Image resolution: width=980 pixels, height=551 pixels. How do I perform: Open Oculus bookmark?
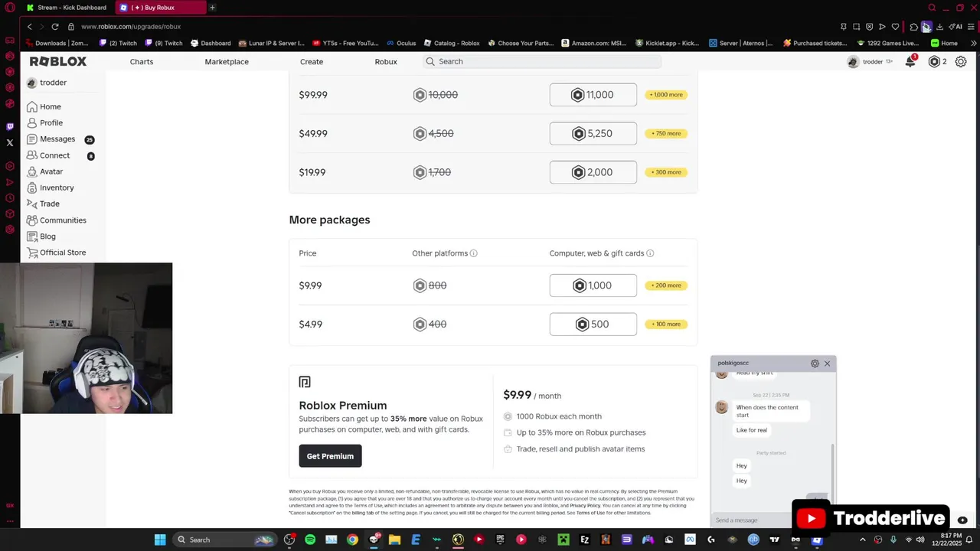tap(400, 43)
